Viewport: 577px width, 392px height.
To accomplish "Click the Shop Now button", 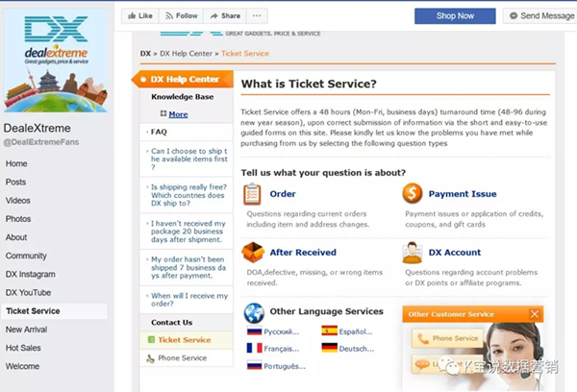I will tap(455, 15).
